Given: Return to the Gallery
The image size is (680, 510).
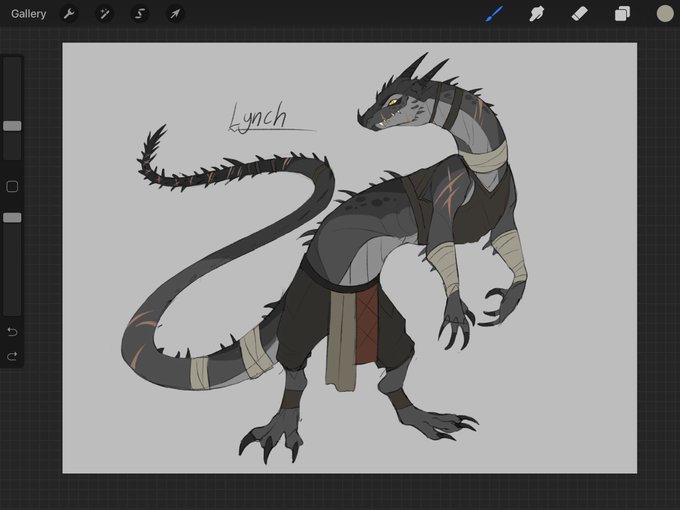Looking at the screenshot, I should click(29, 14).
